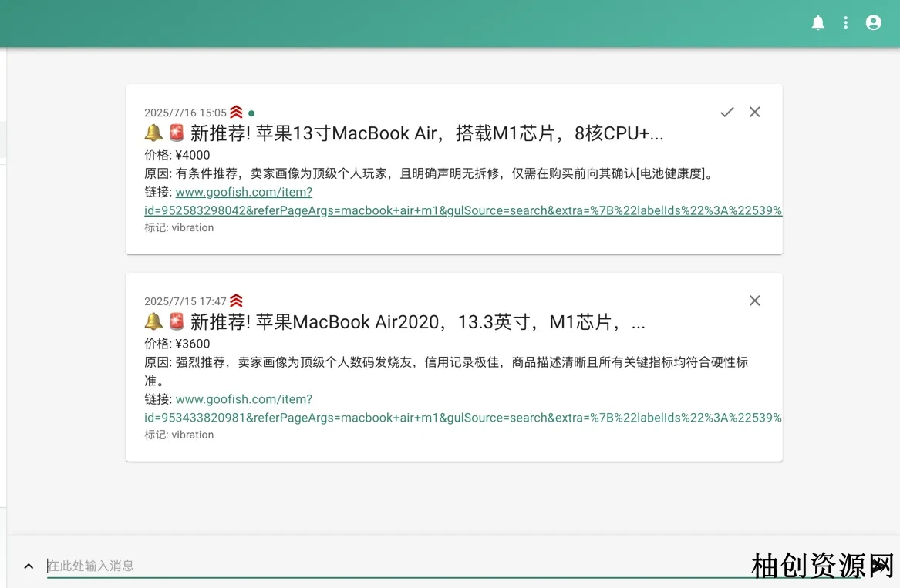Click the red priority icon beside 17:47 timestamp
This screenshot has height=588, width=900.
point(236,301)
